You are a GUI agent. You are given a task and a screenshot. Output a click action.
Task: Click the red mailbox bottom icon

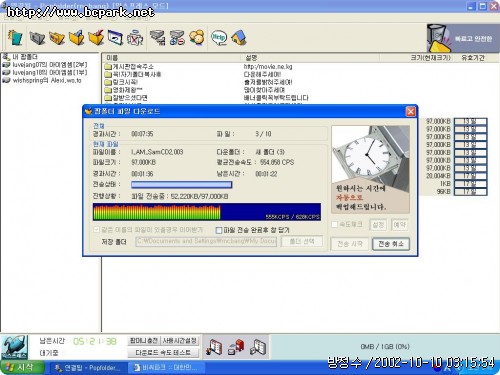point(236,347)
